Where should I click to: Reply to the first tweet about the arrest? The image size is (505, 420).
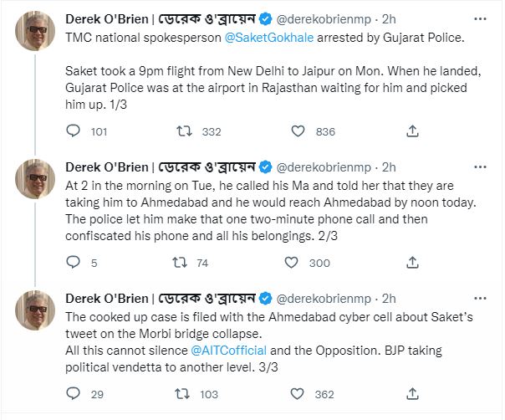tap(73, 131)
